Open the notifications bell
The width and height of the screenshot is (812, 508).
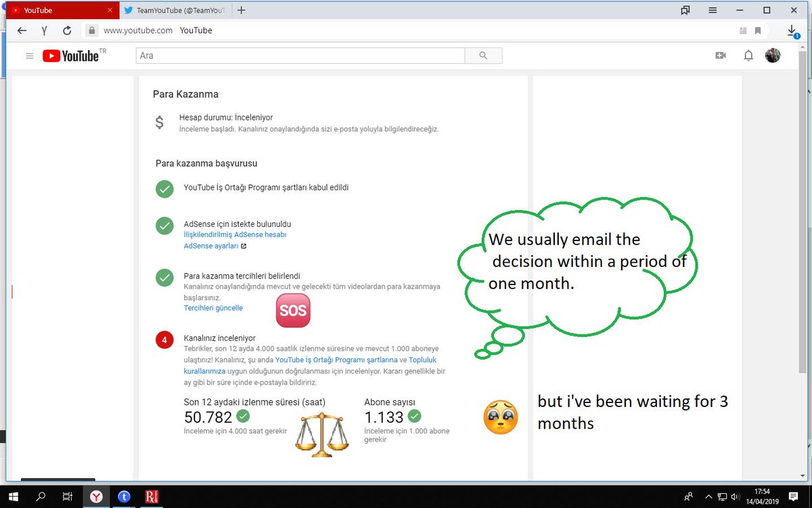click(x=748, y=56)
